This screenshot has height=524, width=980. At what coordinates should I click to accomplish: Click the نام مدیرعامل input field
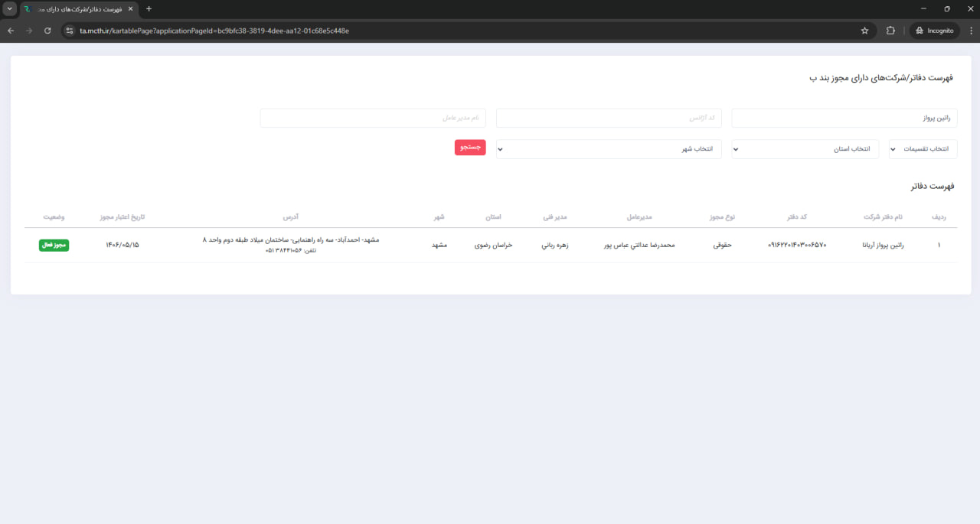pyautogui.click(x=373, y=118)
